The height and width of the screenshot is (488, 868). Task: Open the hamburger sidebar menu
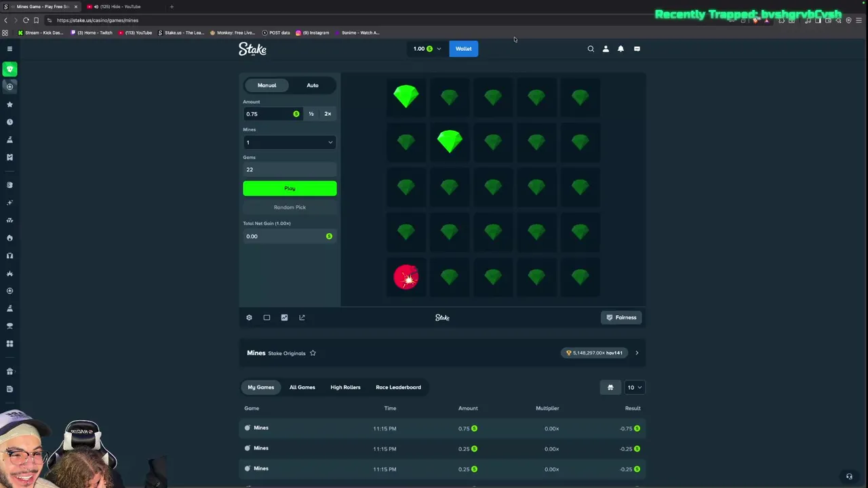point(9,49)
